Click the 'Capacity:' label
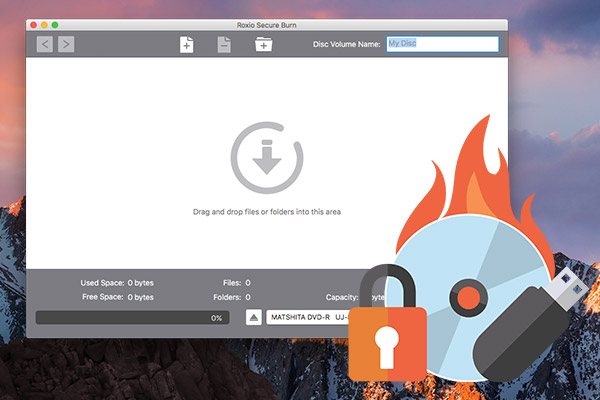600x400 pixels. click(342, 297)
